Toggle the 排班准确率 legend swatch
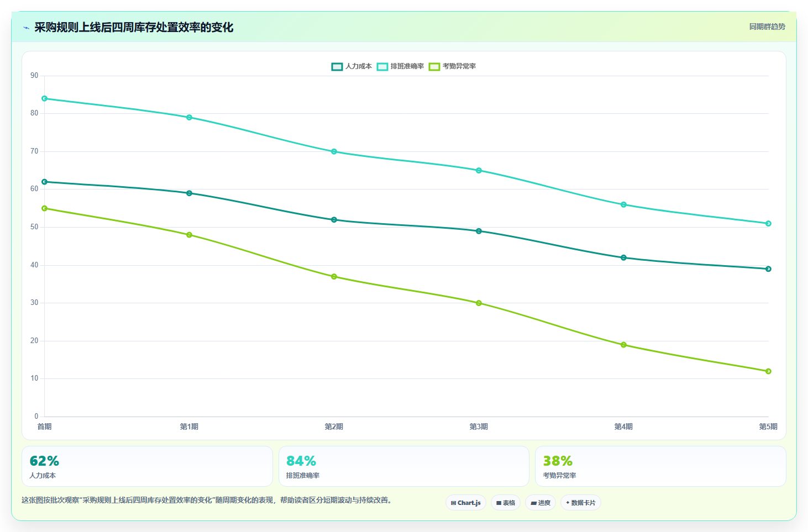808x532 pixels. click(382, 67)
